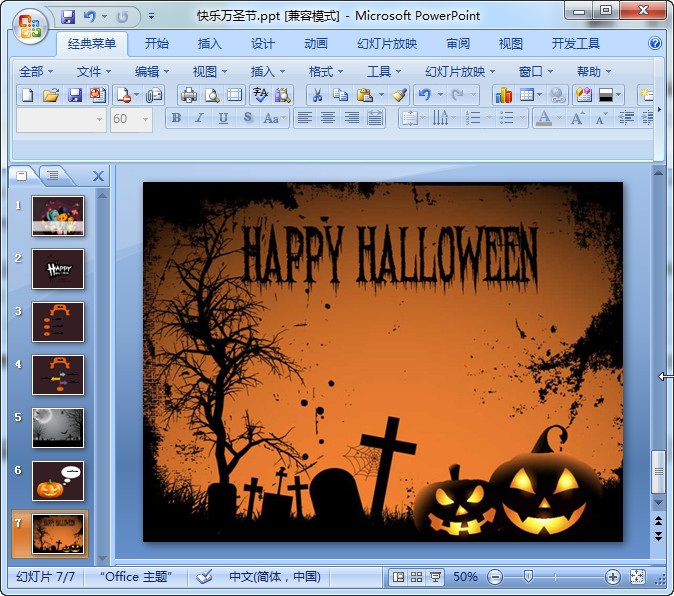The width and height of the screenshot is (674, 596).
Task: Go to next slide arrow
Action: tap(658, 536)
